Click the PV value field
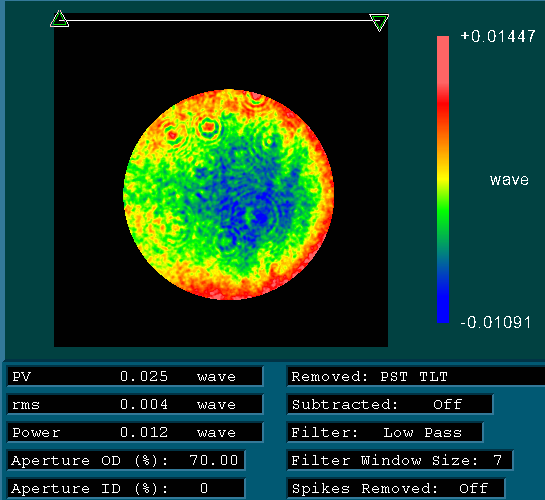 [135, 376]
